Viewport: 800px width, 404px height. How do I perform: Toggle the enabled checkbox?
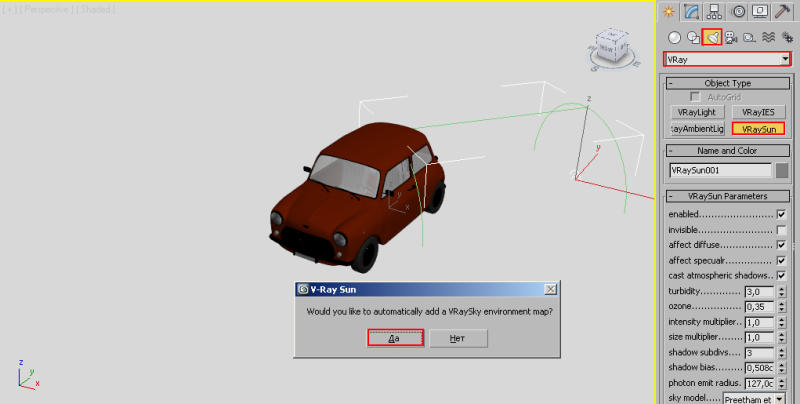tap(781, 214)
